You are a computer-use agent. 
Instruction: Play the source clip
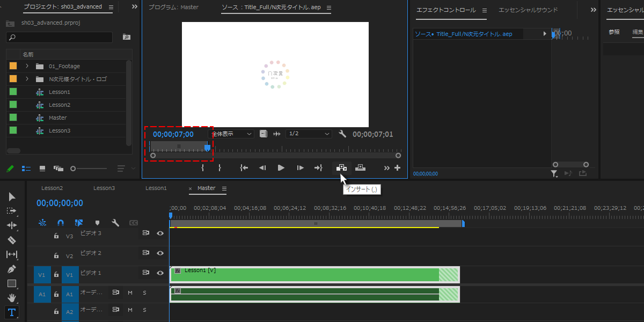point(281,167)
